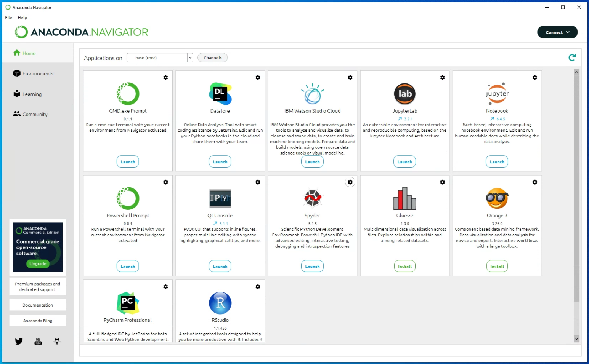
Task: Open settings gear for Qt Console
Action: pyautogui.click(x=258, y=182)
